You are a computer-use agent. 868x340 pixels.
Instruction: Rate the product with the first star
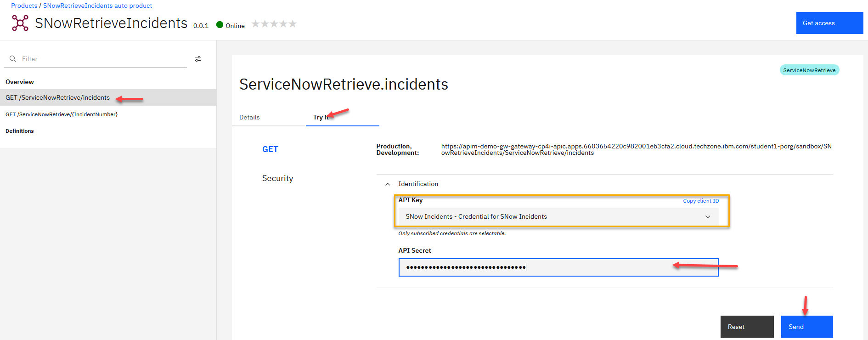tap(256, 24)
